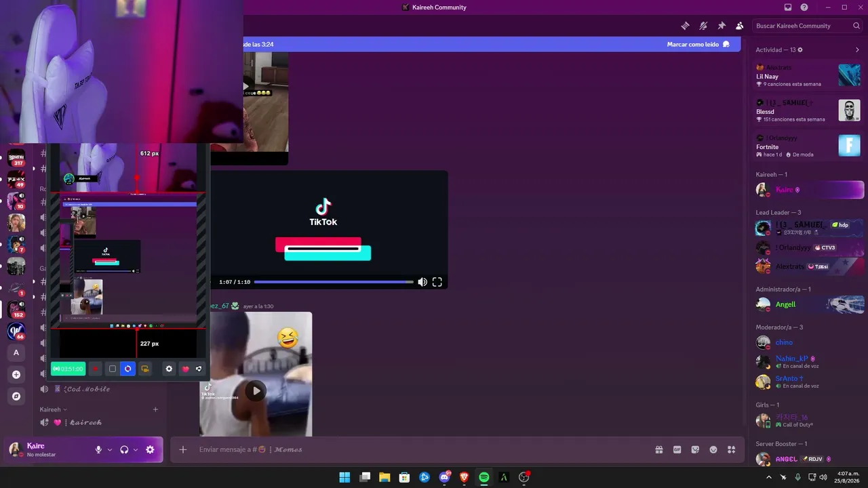Image resolution: width=868 pixels, height=488 pixels.
Task: Open the Discord inbox
Action: [788, 7]
